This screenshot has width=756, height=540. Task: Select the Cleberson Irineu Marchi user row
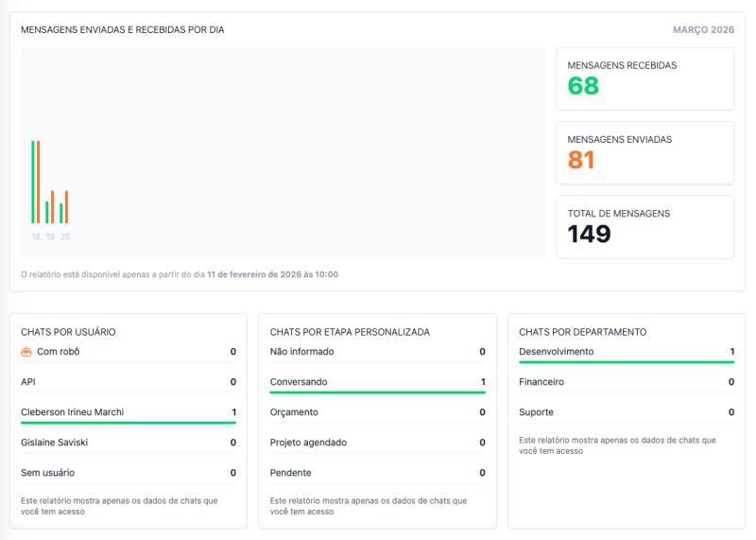point(129,412)
